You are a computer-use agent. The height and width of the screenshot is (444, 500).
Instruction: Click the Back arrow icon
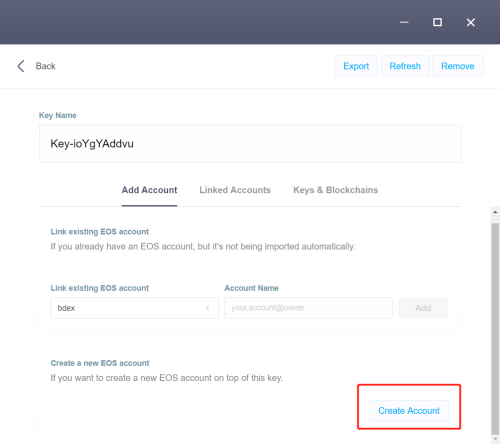21,66
